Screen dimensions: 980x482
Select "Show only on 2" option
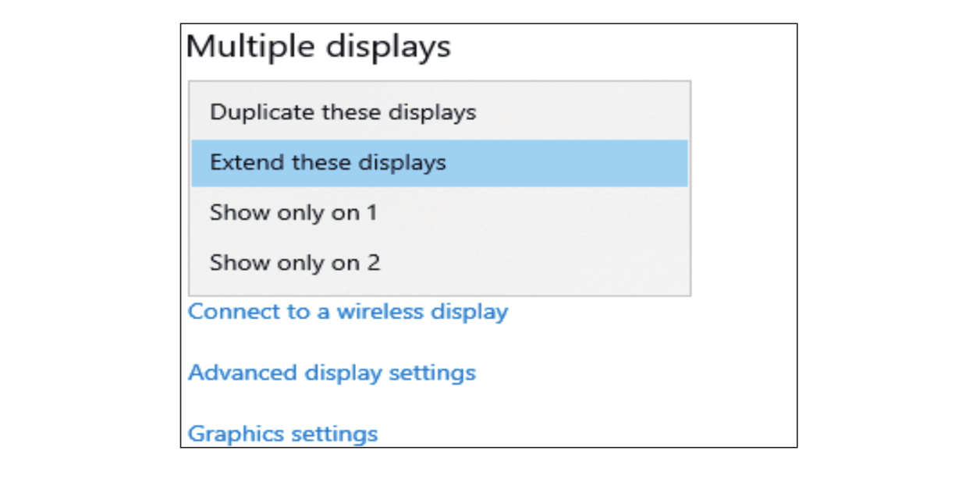click(295, 263)
